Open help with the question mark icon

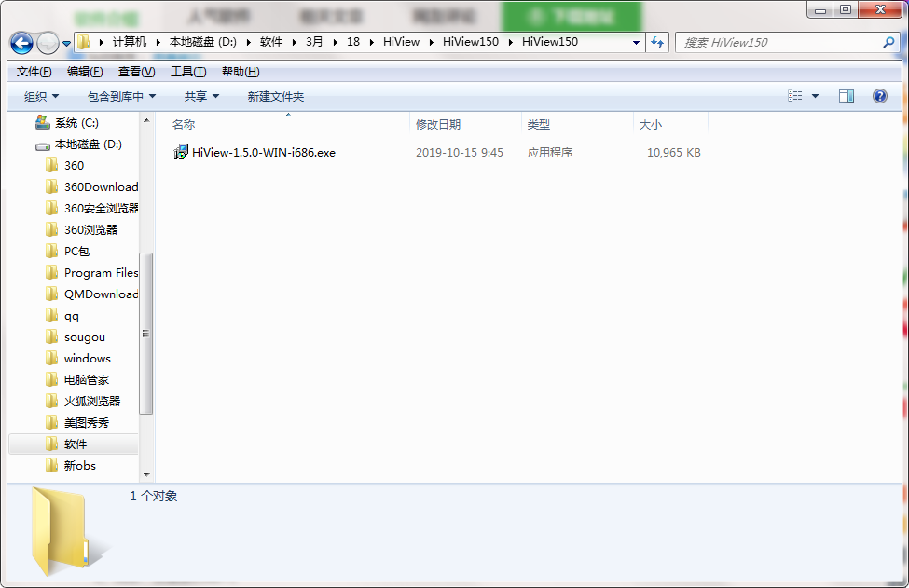click(x=879, y=96)
